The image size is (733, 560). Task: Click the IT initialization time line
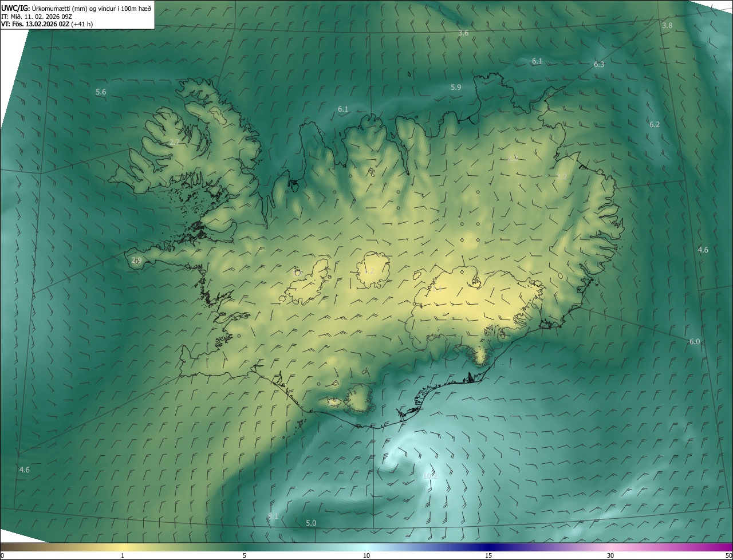point(37,17)
